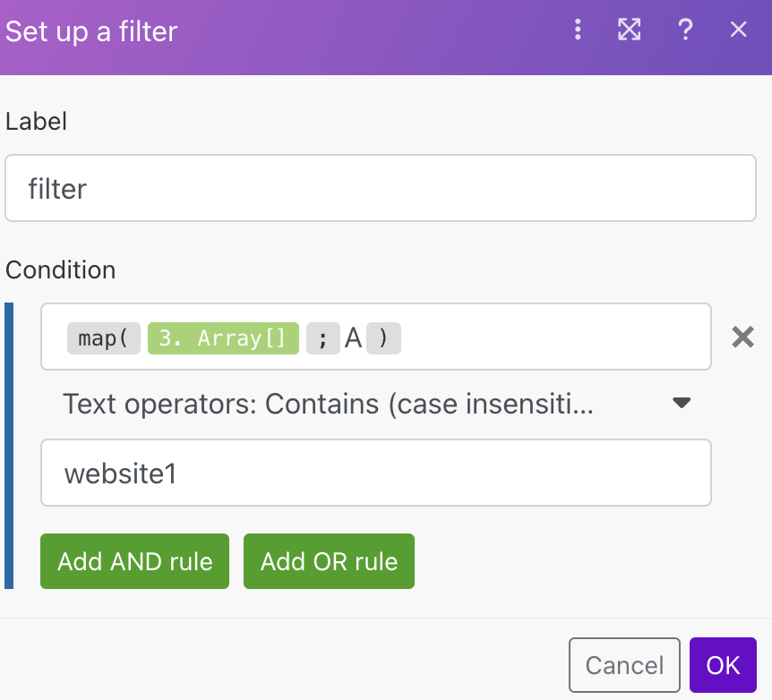Open the Text operators: Contains selector
This screenshot has height=700, width=772.
[328, 404]
